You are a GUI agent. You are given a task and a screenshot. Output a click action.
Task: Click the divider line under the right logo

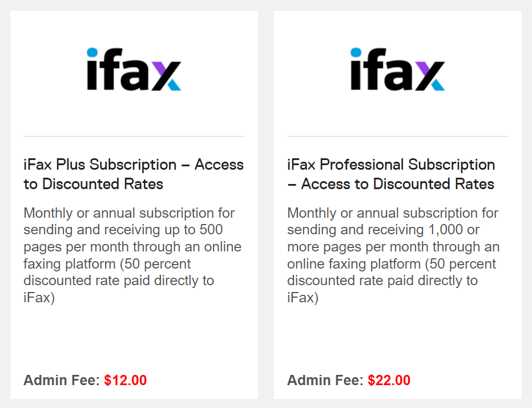[x=398, y=136]
